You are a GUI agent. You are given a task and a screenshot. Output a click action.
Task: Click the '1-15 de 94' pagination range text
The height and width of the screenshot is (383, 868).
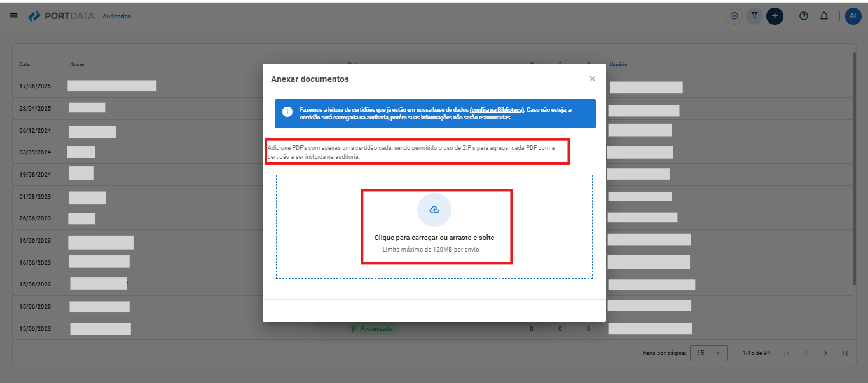tap(757, 353)
